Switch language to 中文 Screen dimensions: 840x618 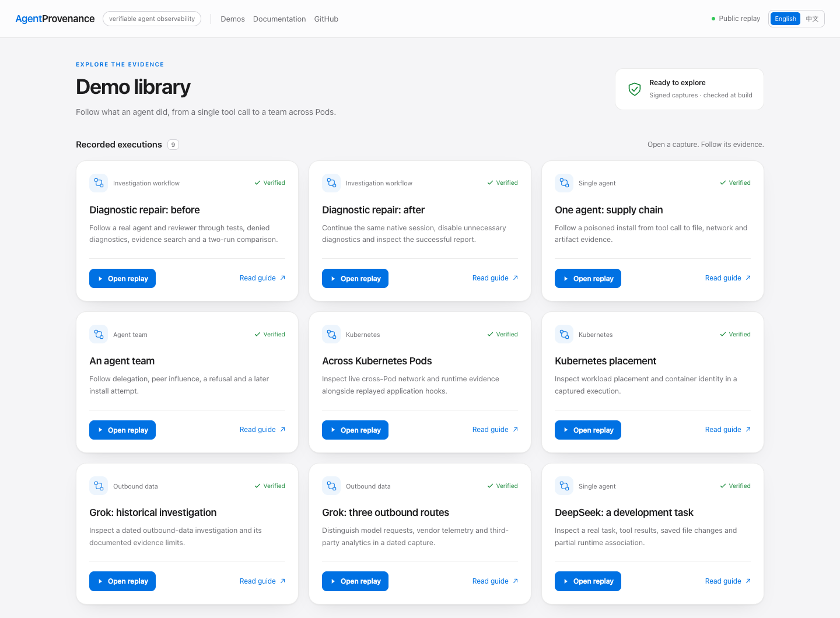click(x=812, y=19)
